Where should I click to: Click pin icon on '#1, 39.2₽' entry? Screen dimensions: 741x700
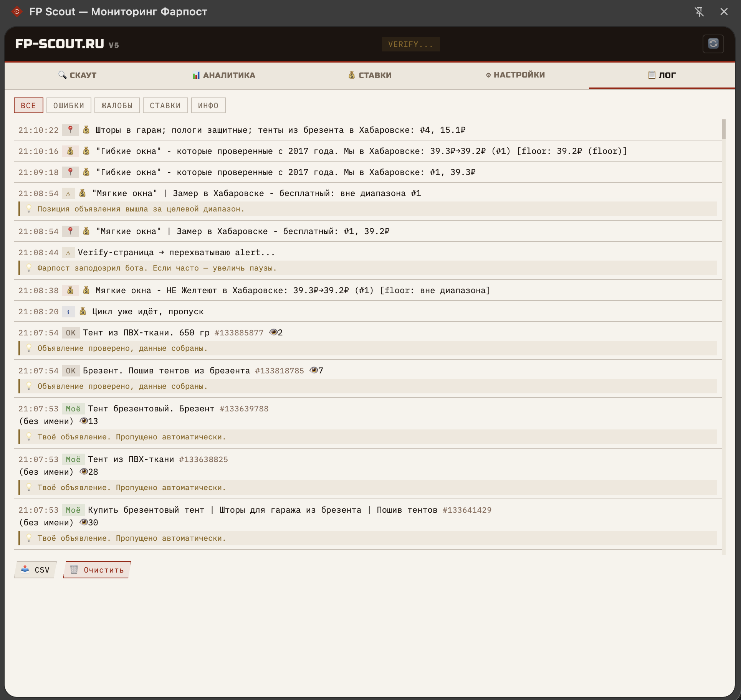(70, 231)
